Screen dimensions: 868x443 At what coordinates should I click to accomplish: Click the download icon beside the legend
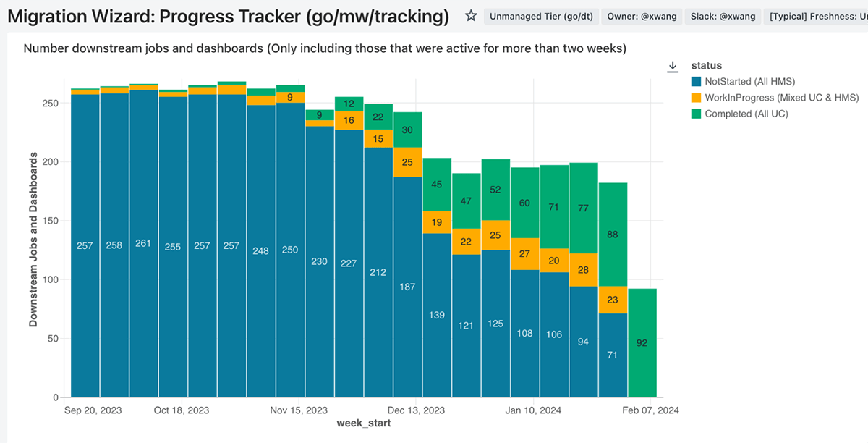(x=672, y=67)
